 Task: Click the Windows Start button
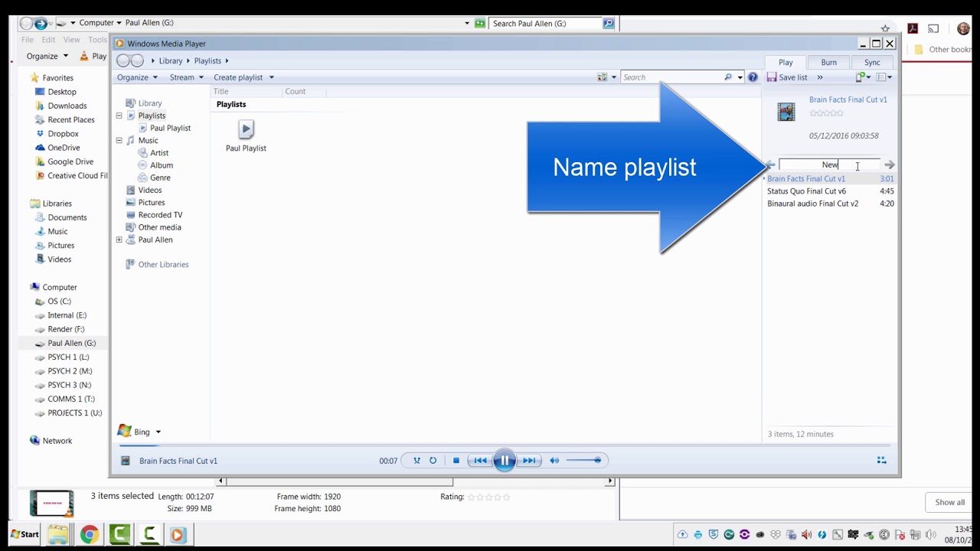(x=25, y=534)
